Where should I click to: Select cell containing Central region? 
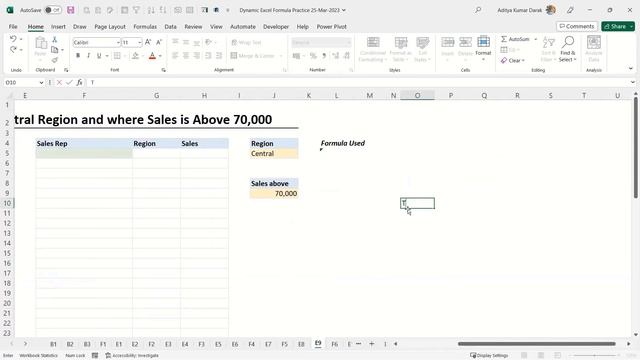pos(274,153)
